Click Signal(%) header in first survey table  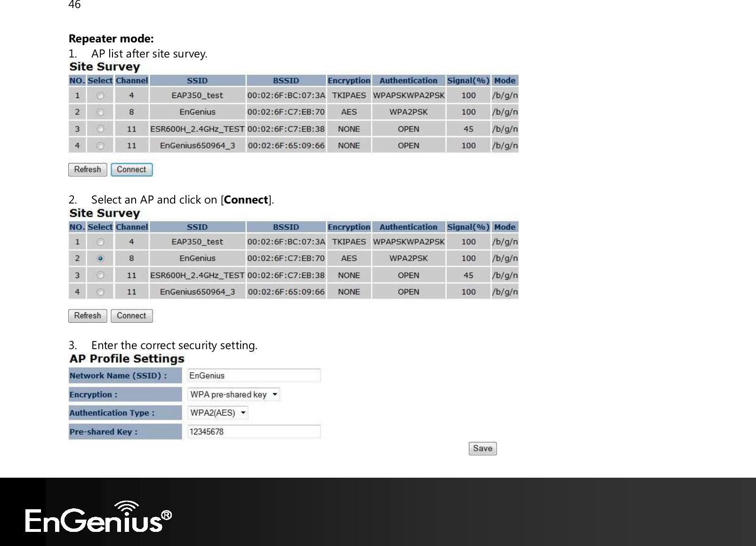[468, 81]
